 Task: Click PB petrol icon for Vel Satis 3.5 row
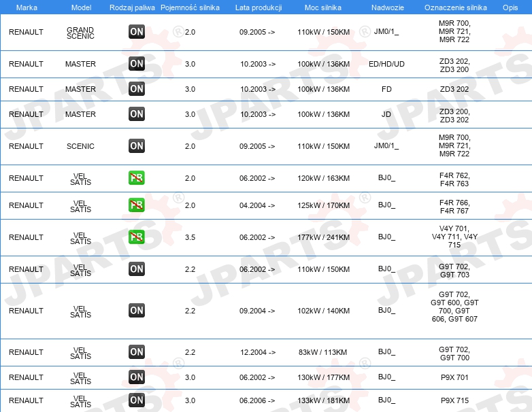[x=137, y=237]
